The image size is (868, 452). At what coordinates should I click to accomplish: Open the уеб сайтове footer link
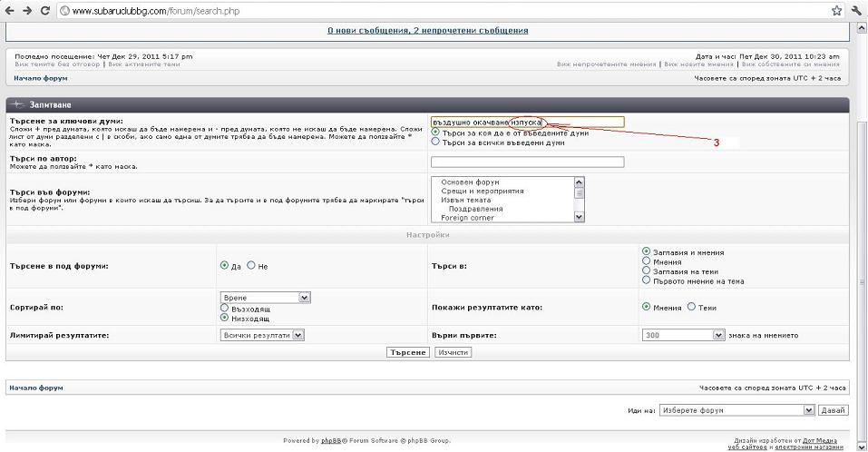pos(747,447)
